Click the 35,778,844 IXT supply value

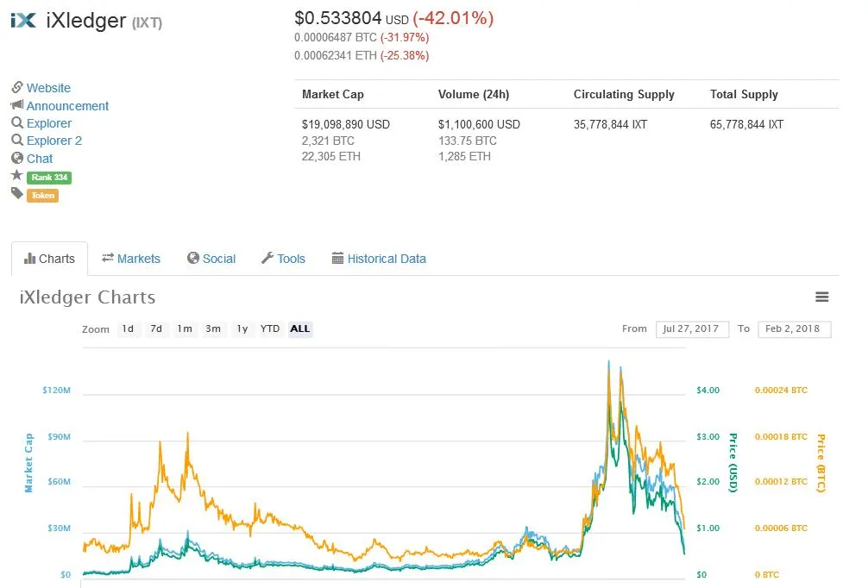click(611, 124)
